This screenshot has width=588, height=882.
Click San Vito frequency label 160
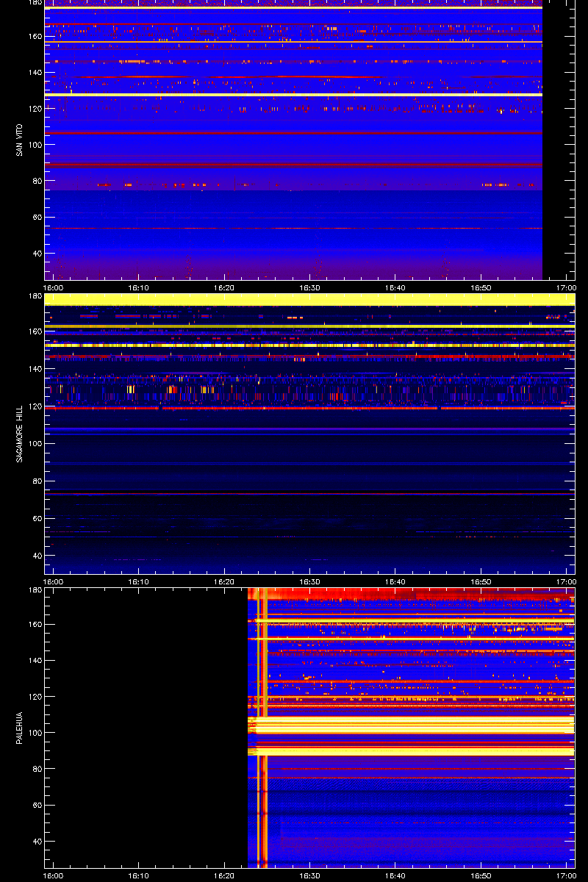click(x=35, y=36)
